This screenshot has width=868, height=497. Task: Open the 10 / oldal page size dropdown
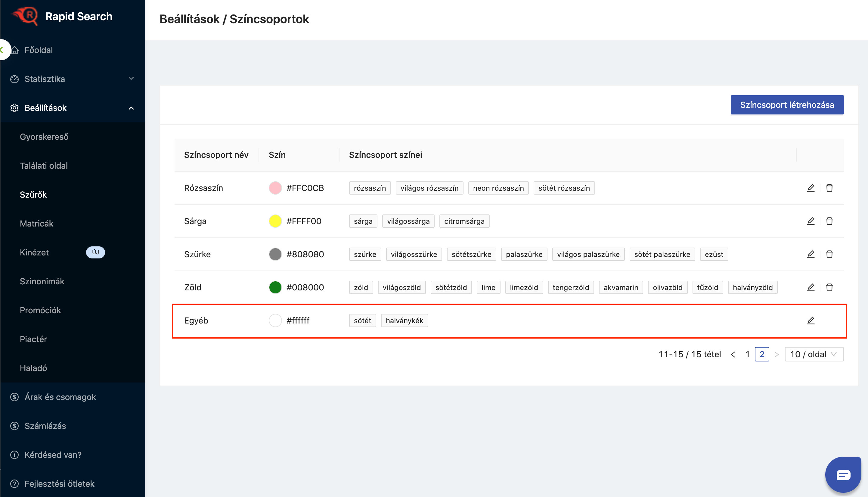pyautogui.click(x=814, y=354)
